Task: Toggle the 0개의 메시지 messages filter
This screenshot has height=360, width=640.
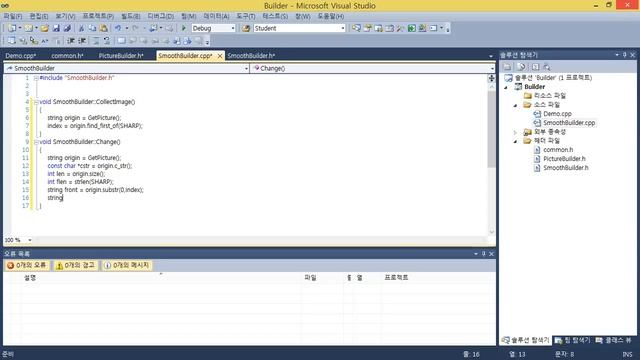Action: tap(127, 265)
